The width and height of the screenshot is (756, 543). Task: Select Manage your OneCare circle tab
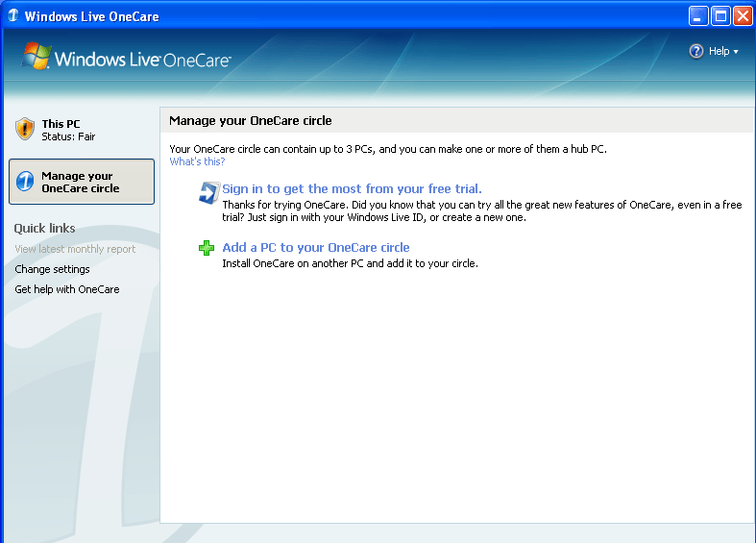point(82,182)
